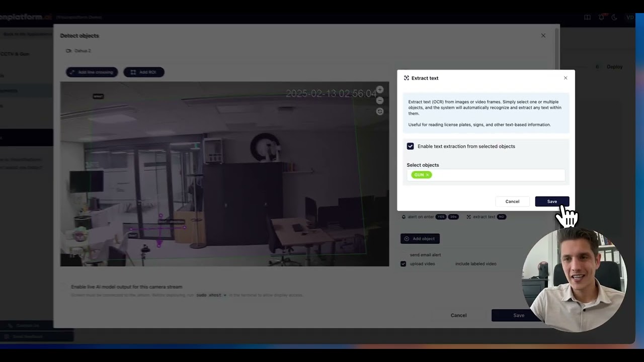Click the extract text scan icon below dialog
This screenshot has width=644, height=362.
469,217
